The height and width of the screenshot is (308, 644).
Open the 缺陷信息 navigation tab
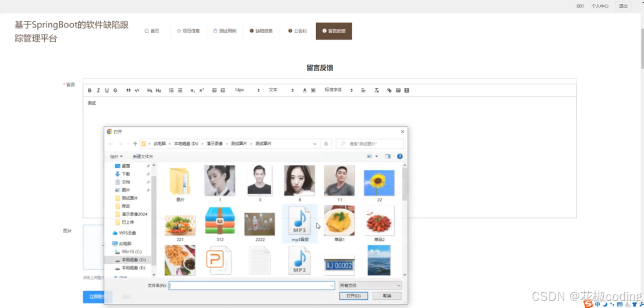[x=261, y=31]
